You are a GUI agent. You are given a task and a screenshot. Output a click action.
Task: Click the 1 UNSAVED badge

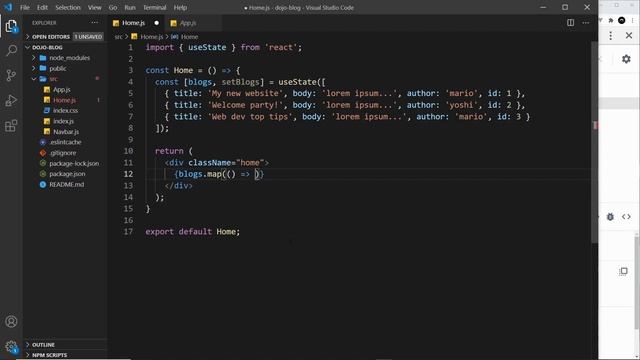[x=88, y=37]
